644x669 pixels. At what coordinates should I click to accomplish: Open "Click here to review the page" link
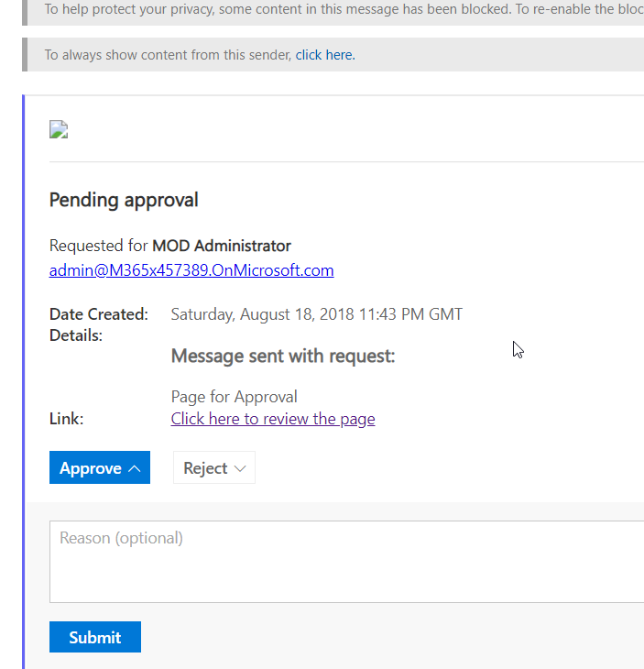273,419
